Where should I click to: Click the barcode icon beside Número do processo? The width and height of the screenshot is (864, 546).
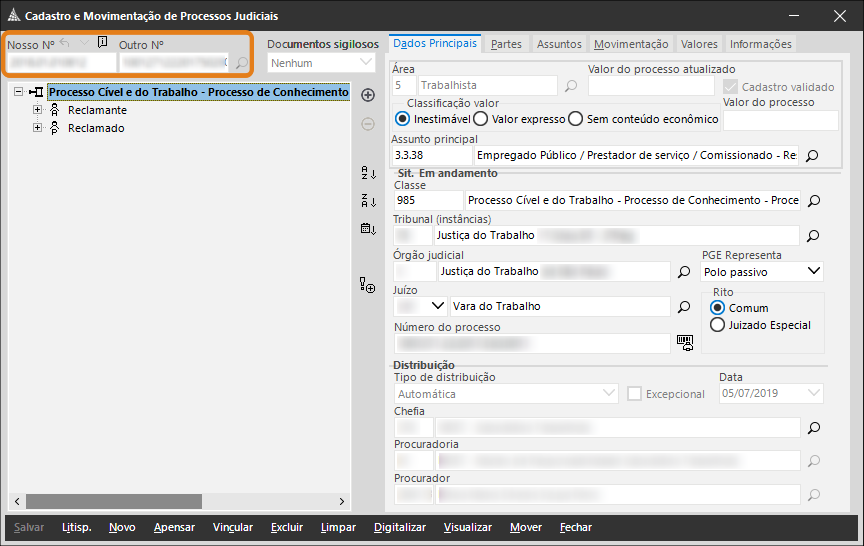685,342
